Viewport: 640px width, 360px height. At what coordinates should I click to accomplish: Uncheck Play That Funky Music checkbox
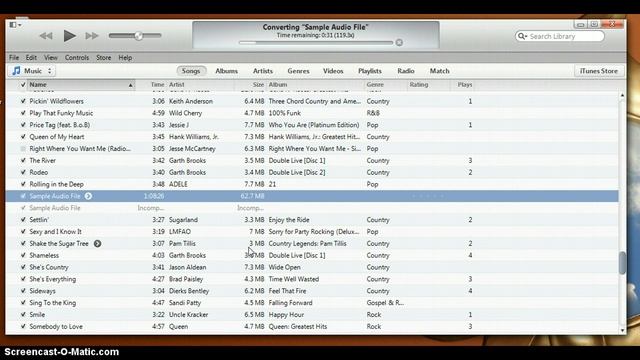pos(23,113)
